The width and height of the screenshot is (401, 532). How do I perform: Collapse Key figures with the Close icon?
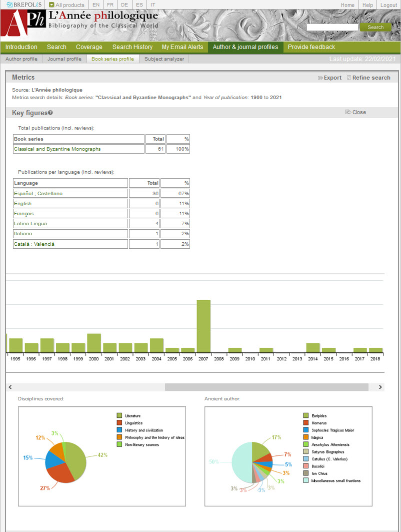pyautogui.click(x=348, y=112)
